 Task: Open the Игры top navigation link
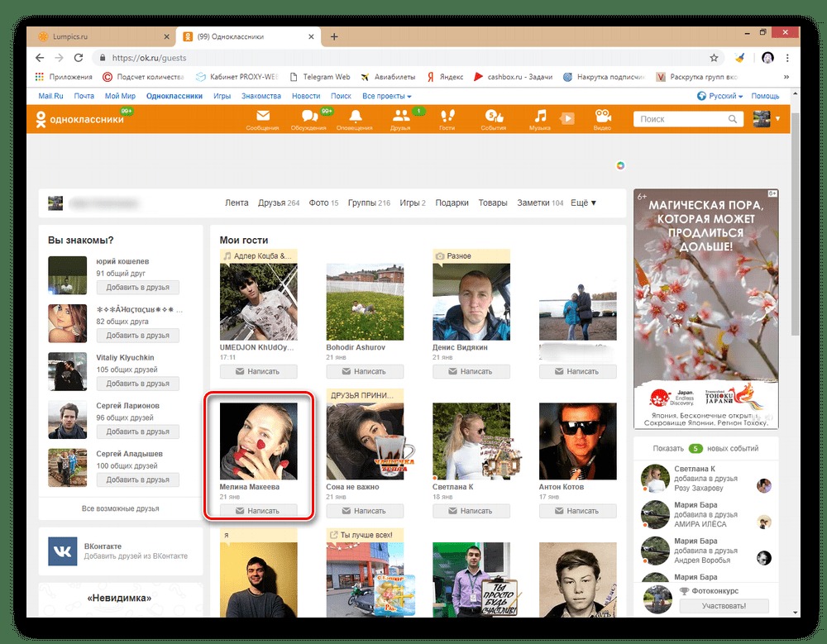[222, 96]
